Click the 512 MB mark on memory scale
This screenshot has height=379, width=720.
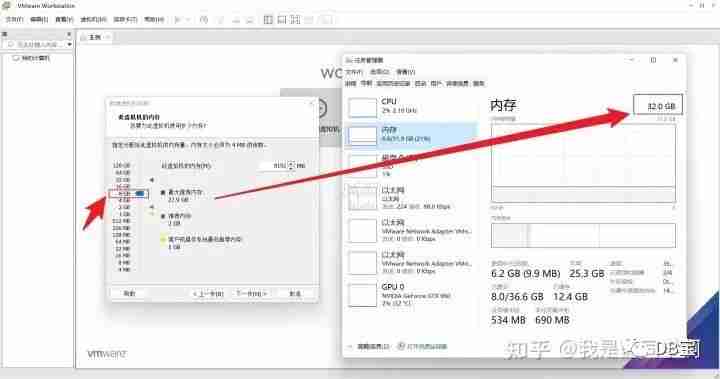pos(122,221)
